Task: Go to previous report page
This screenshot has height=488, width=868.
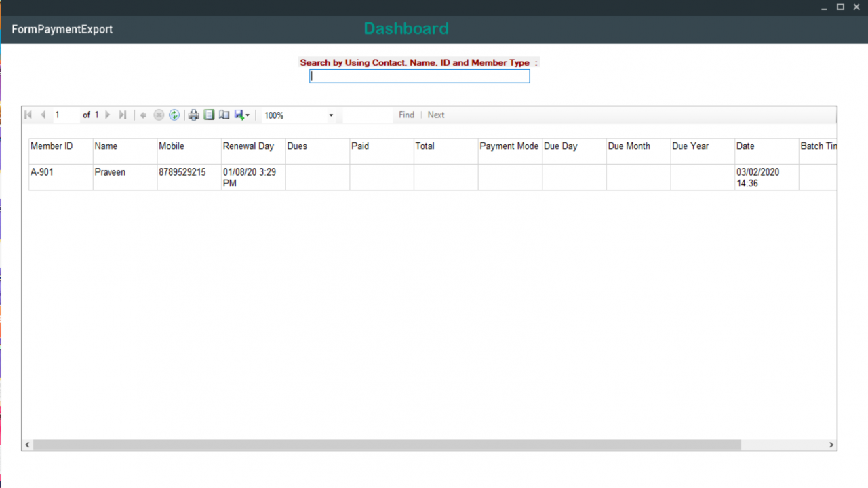Action: [x=43, y=115]
